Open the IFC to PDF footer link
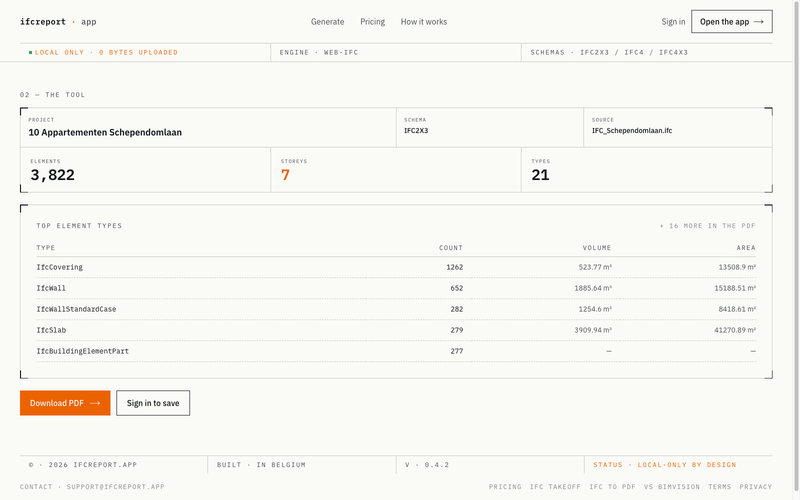The height and width of the screenshot is (500, 800). [x=612, y=487]
